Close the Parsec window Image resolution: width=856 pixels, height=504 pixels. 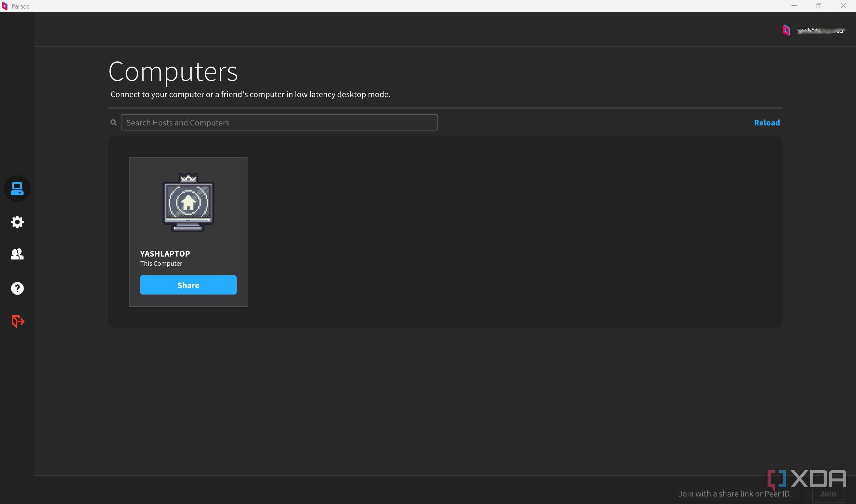843,6
